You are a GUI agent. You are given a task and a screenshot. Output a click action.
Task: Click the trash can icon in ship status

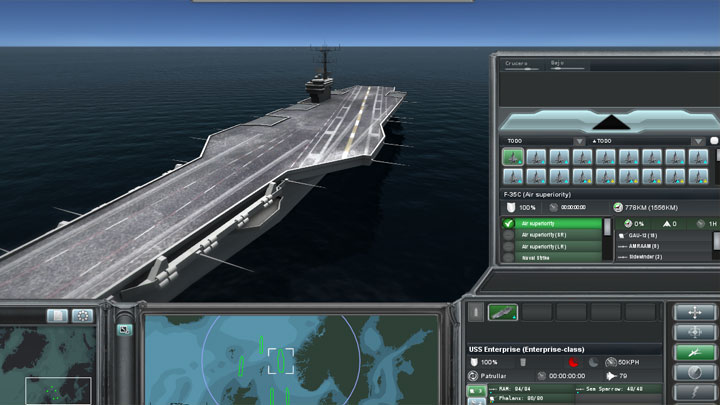click(523, 362)
